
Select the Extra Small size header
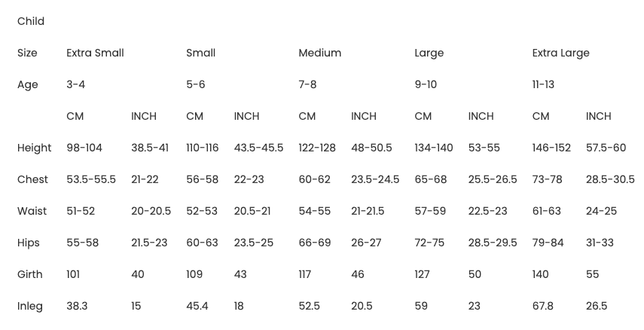(x=95, y=53)
